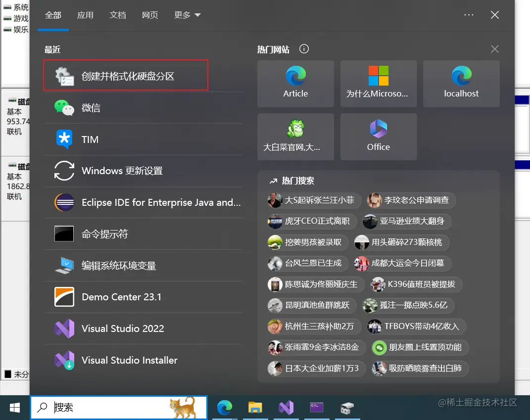The height and width of the screenshot is (420, 530).
Task: Open Microsoft Edge on the taskbar
Action: pyautogui.click(x=225, y=408)
